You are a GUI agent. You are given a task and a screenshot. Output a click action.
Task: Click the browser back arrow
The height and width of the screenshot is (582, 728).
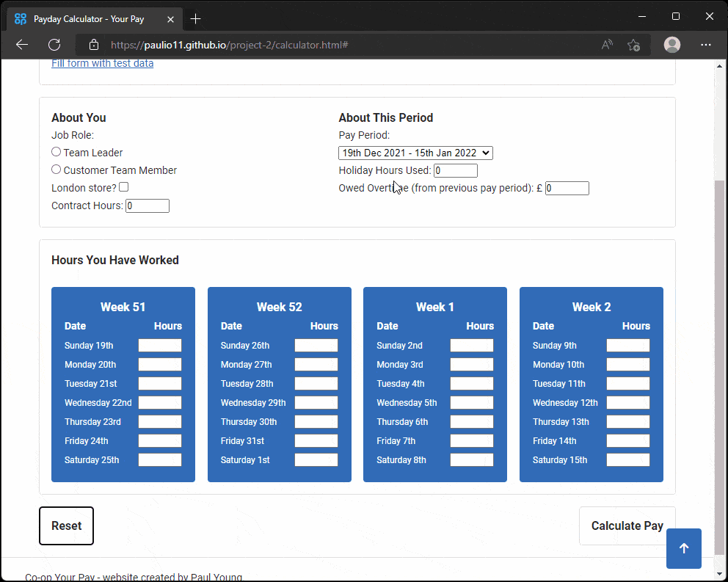[x=22, y=45]
